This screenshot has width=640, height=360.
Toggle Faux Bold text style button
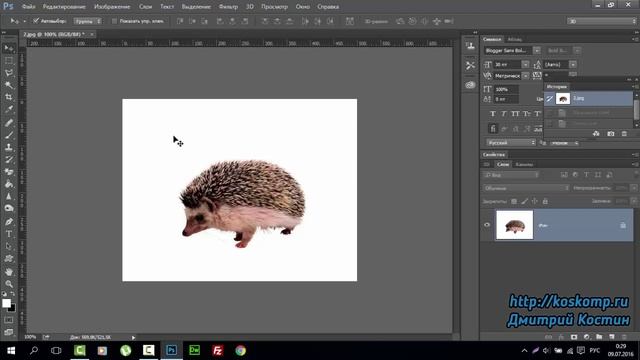tap(493, 113)
